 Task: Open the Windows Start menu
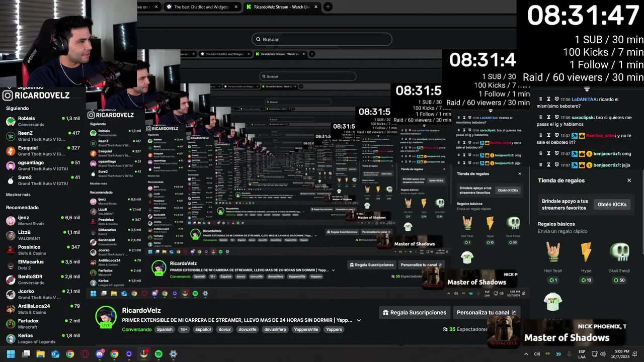click(x=11, y=354)
